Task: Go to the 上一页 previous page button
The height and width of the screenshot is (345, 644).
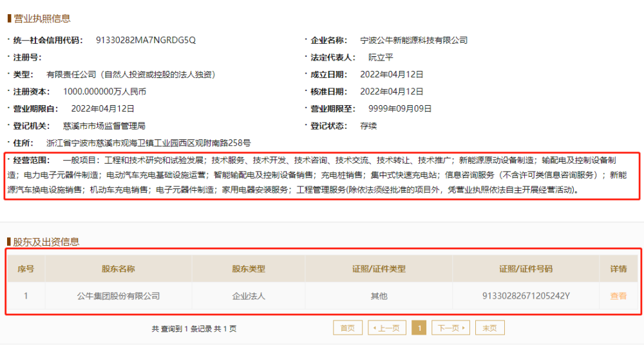Action: coord(387,328)
